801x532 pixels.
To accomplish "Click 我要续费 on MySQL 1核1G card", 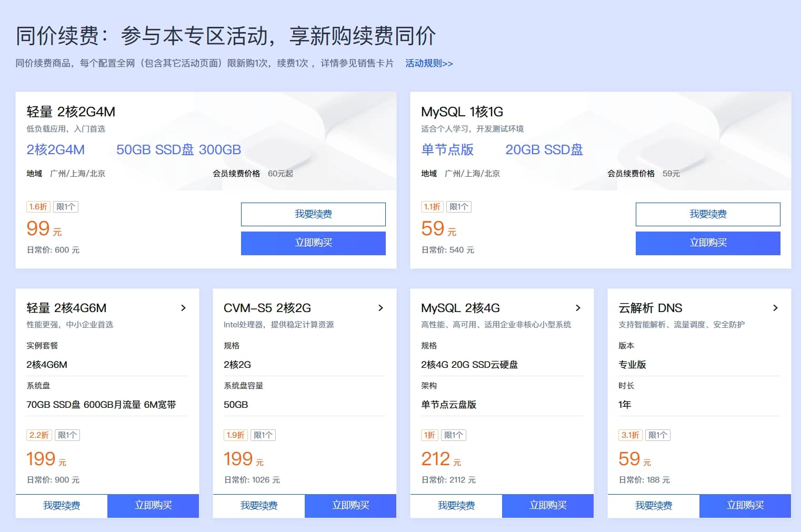I will pos(708,214).
